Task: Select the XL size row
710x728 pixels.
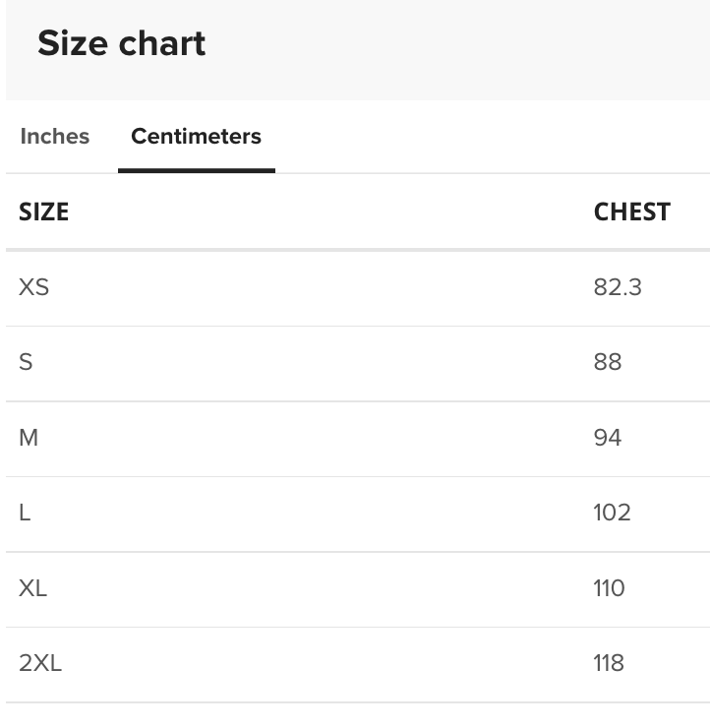Action: click(x=358, y=589)
